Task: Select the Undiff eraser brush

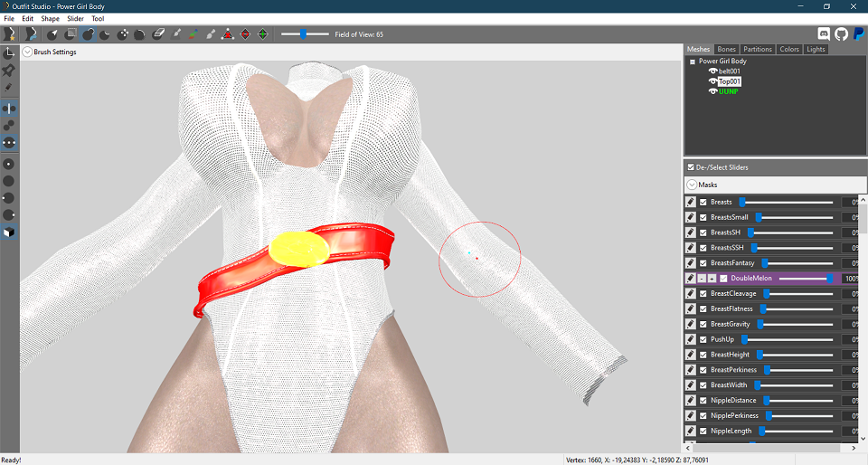Action: click(x=157, y=34)
